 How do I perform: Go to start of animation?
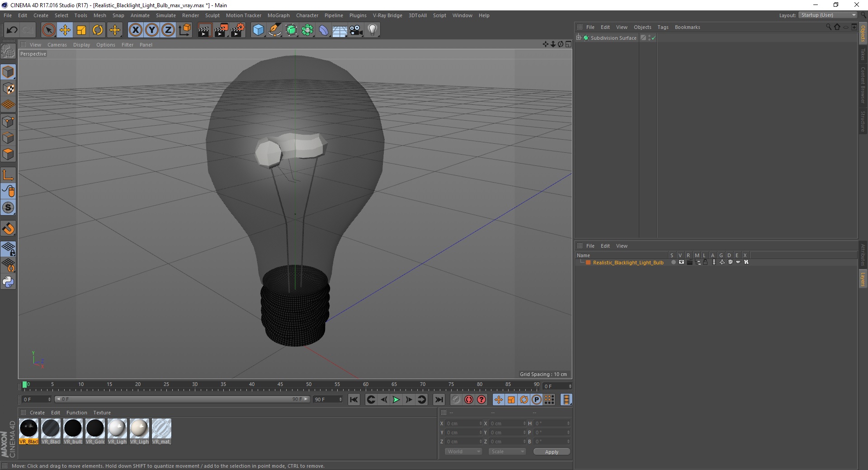[354, 399]
